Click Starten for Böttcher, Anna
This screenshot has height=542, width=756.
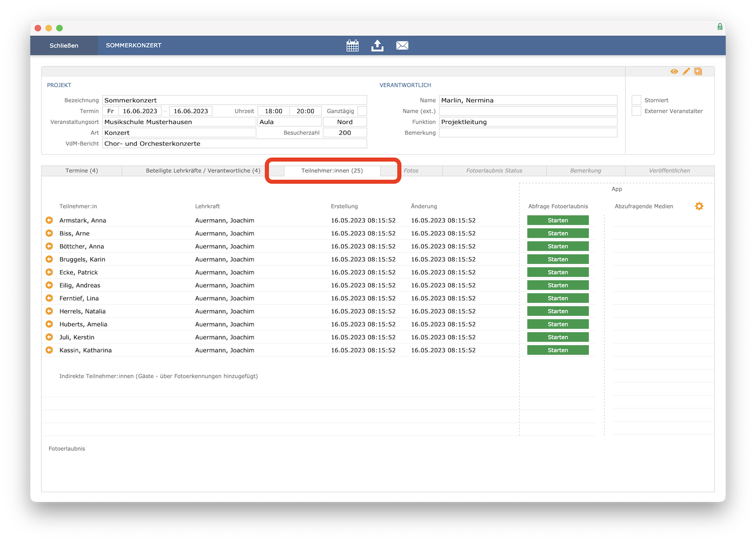(x=558, y=246)
